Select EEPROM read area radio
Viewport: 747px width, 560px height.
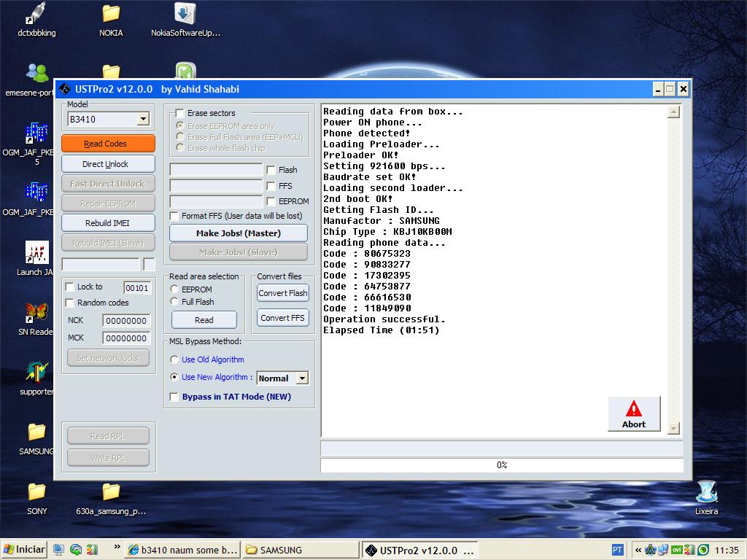coord(174,289)
